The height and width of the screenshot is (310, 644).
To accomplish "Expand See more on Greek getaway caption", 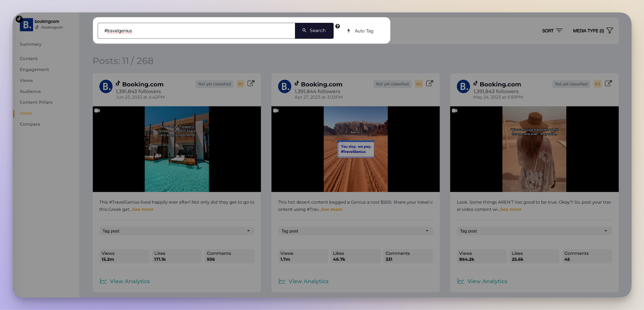I will click(x=143, y=210).
